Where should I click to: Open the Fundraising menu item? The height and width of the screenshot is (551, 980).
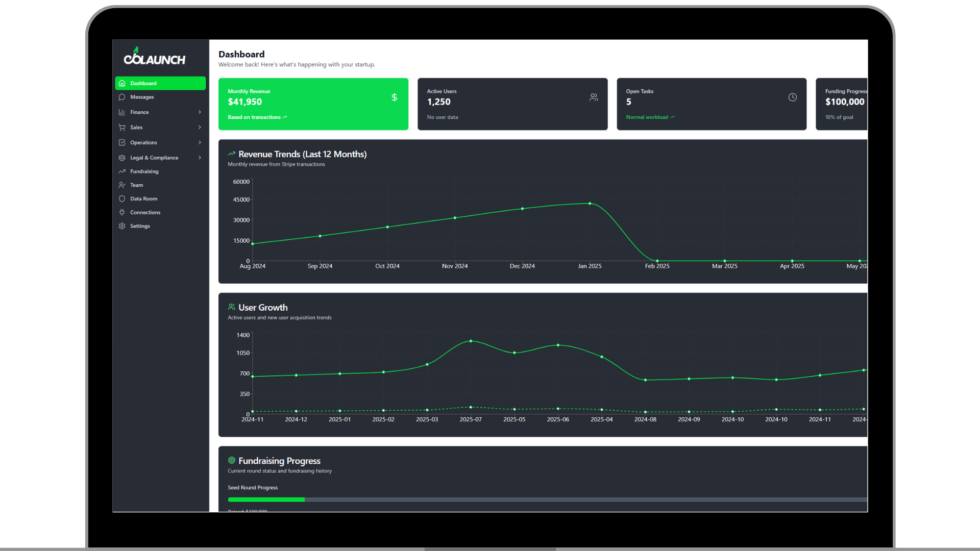[x=144, y=171]
